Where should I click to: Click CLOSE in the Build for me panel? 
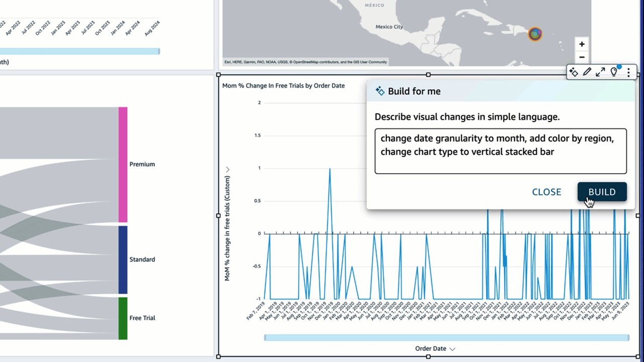tap(546, 192)
